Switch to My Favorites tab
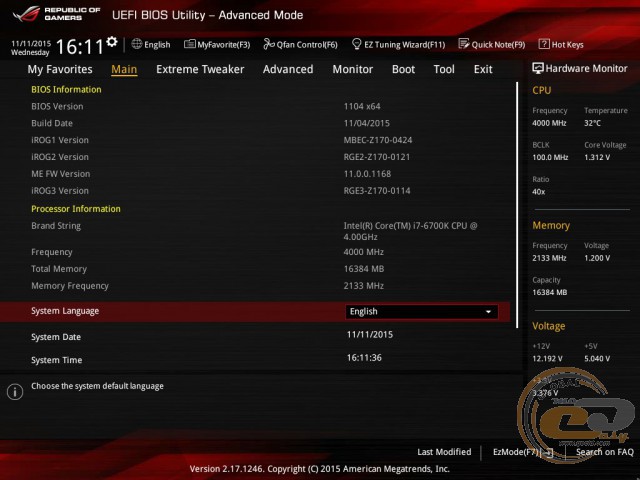This screenshot has width=640, height=480. [x=60, y=69]
